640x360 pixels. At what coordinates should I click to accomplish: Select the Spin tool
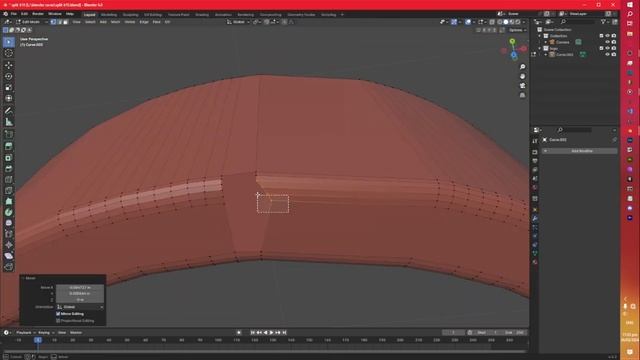coord(9,212)
